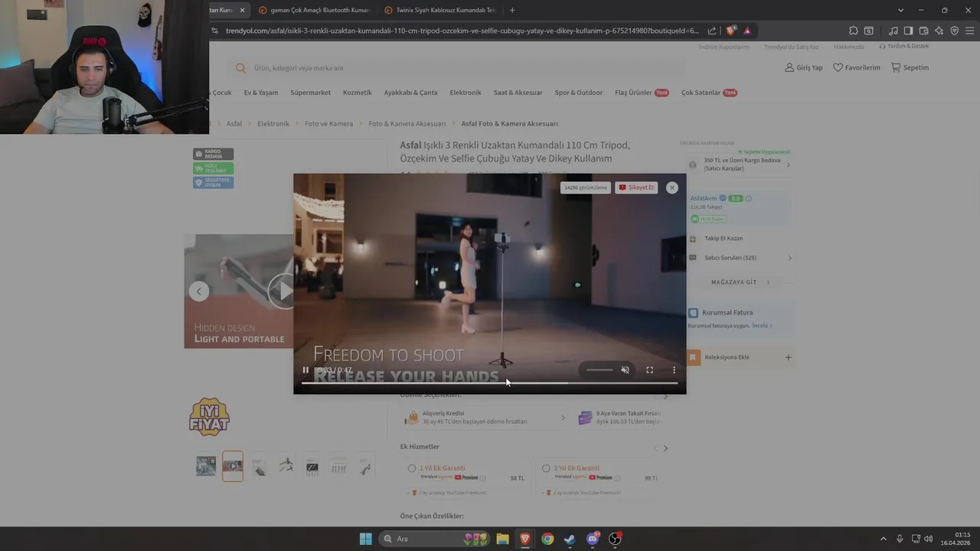Open the Windows Start menu

coord(366,539)
